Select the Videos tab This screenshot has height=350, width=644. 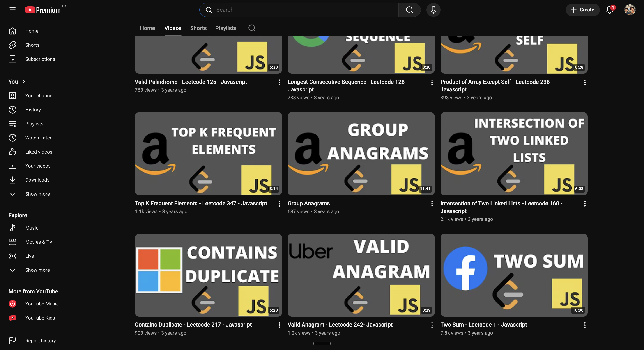pyautogui.click(x=173, y=28)
